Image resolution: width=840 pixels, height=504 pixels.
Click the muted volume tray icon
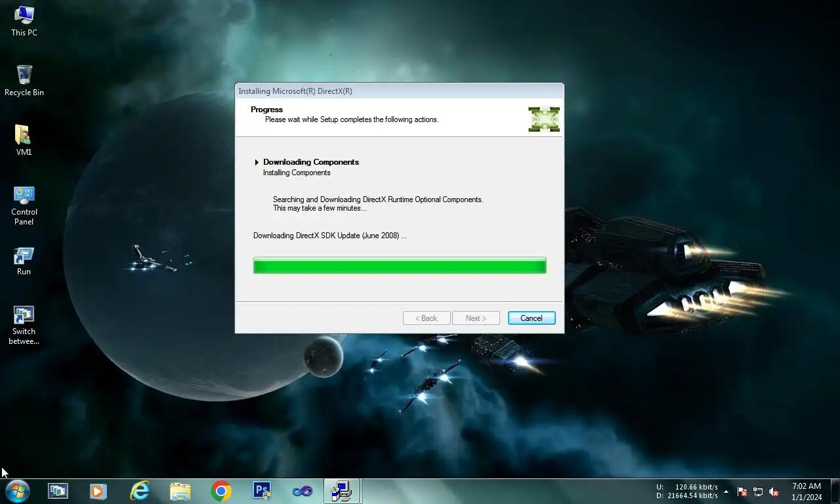pos(774,492)
